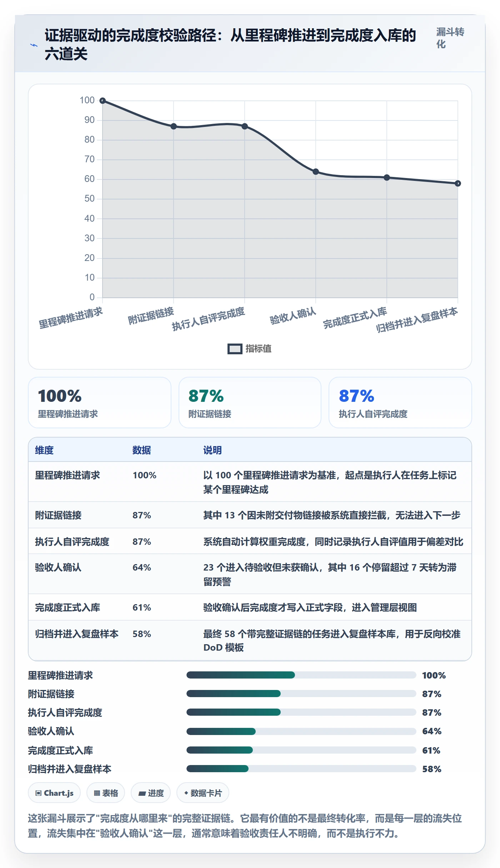This screenshot has width=500, height=868.
Task: Select the 完成度正式入库 table row name
Action: pyautogui.click(x=67, y=607)
